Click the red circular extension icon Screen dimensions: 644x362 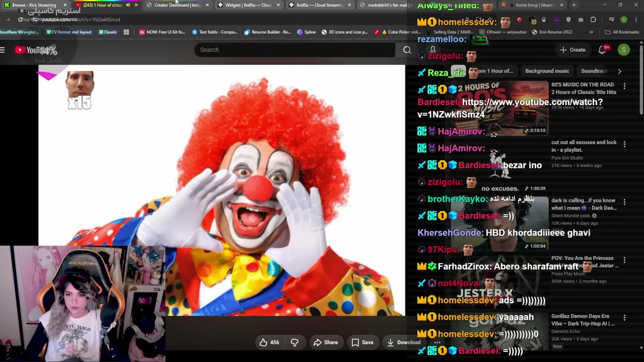tap(519, 20)
